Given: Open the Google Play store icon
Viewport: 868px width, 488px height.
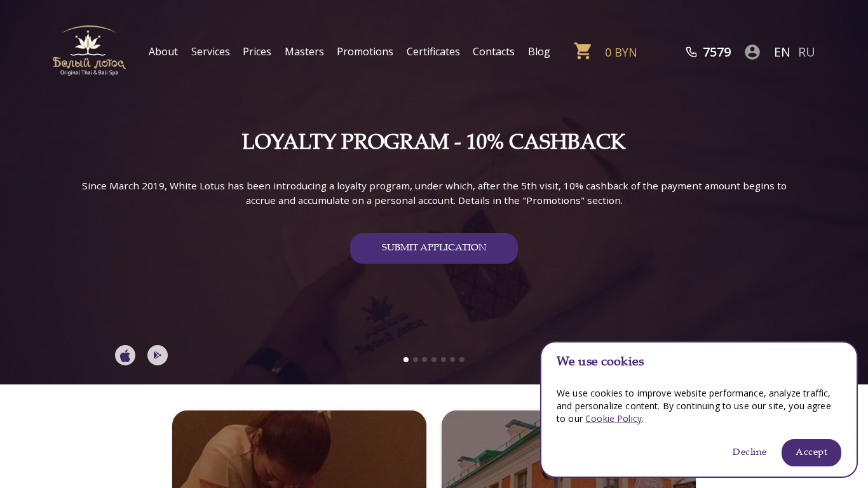Looking at the screenshot, I should pos(158,355).
